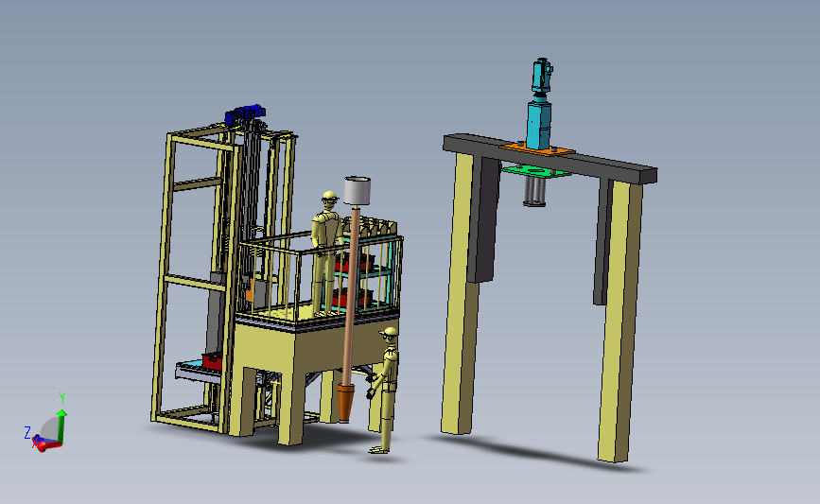Select the worker mannequin on the platform
The image size is (820, 504).
click(325, 253)
